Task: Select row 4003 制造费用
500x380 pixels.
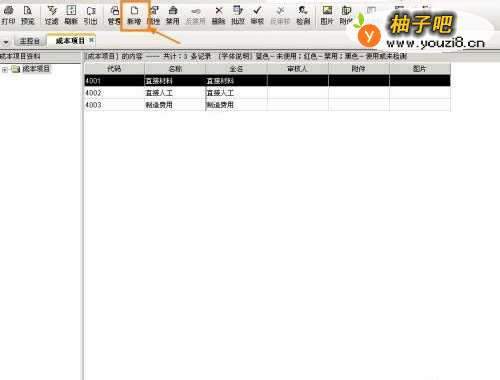Action: click(x=267, y=105)
